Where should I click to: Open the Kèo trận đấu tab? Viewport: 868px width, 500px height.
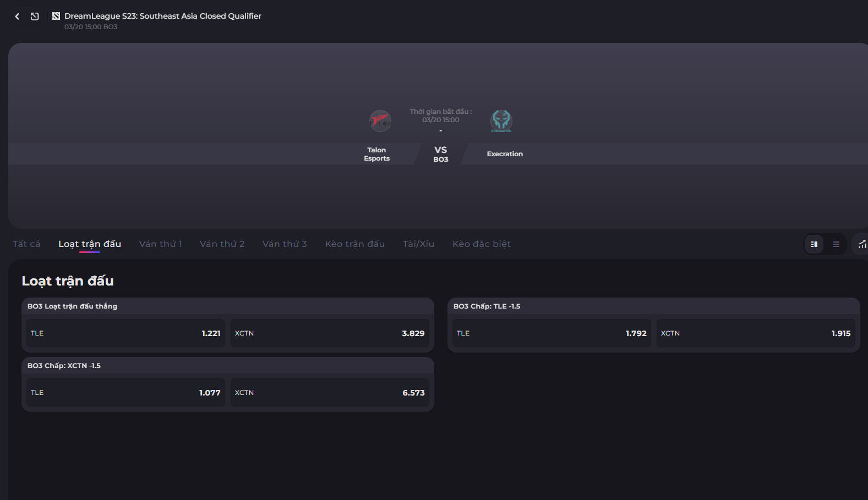(x=355, y=244)
